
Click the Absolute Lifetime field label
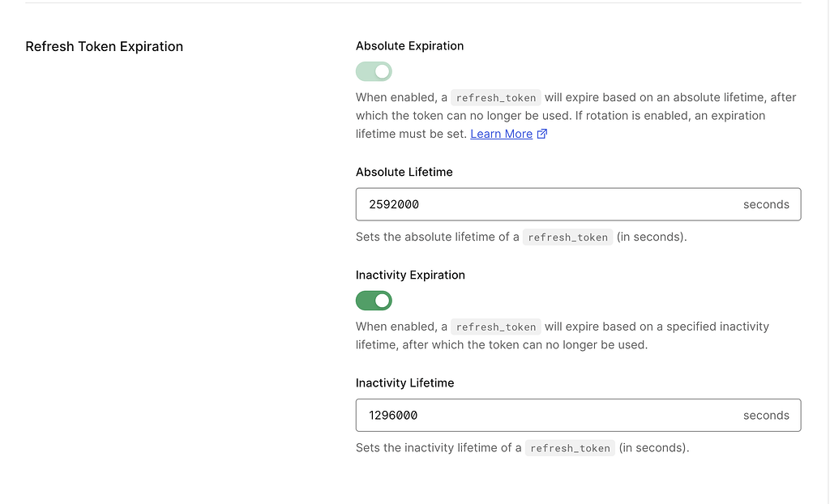coord(404,172)
